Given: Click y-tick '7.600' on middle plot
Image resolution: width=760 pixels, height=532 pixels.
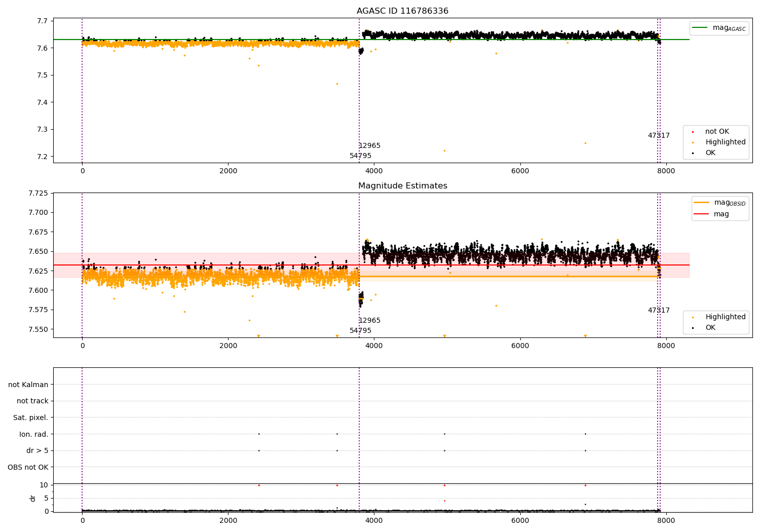Looking at the screenshot, I should [38, 290].
